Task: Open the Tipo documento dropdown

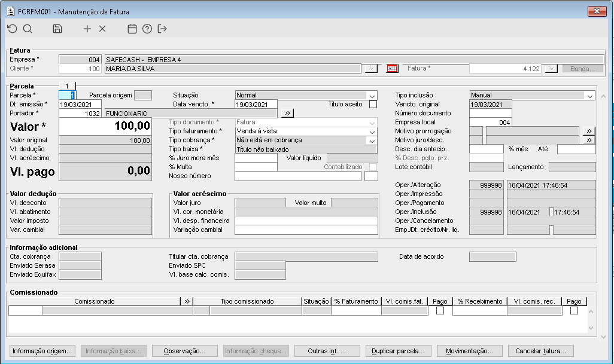Action: [x=372, y=123]
